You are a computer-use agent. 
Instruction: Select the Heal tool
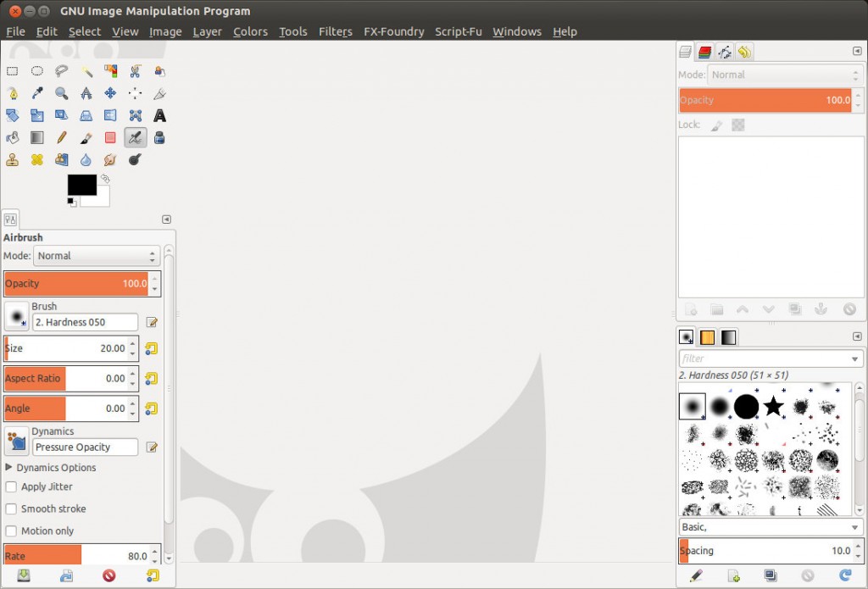[x=37, y=159]
